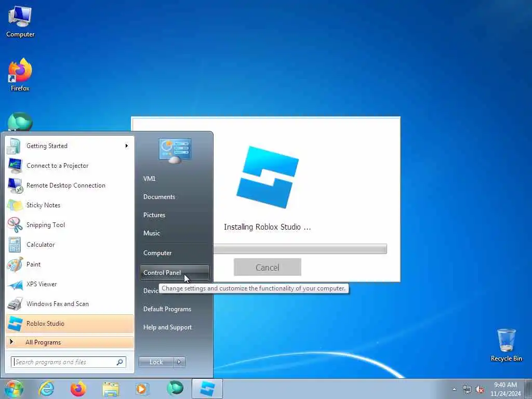Launch the Snipping Tool
Screen dimensions: 532x399
(x=70, y=224)
